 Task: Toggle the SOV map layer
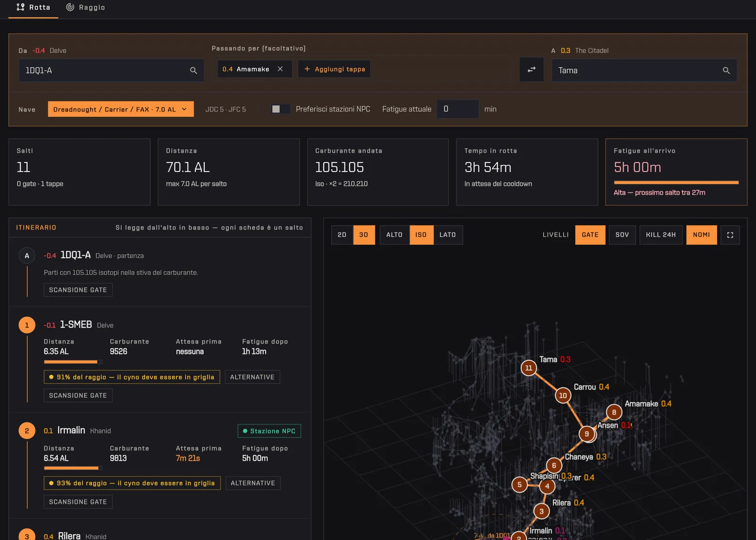[622, 235]
